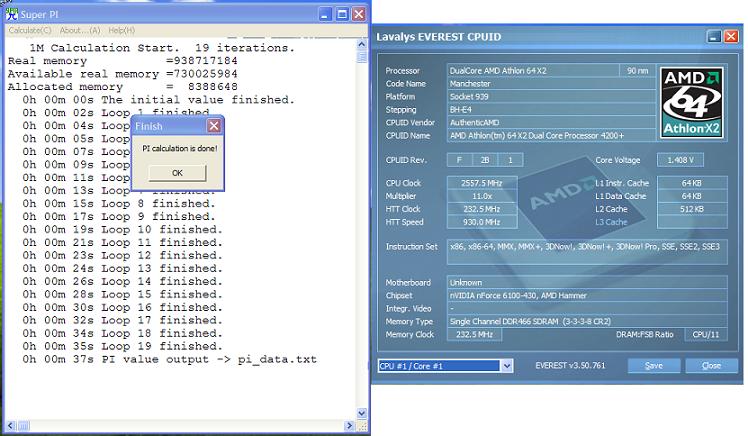Screen dimensions: 748x436
Task: Click the Chipset value nVIDIA nForce 6100-430
Action: (x=587, y=295)
